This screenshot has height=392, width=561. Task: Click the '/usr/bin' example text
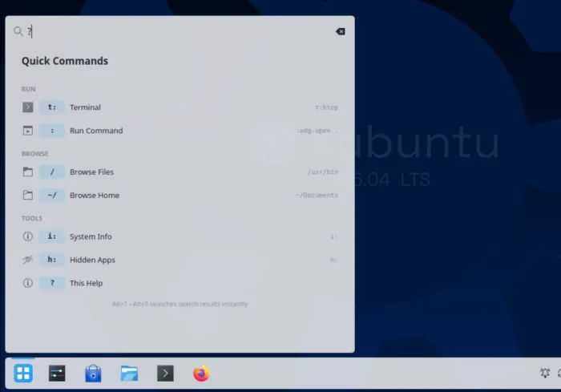pyautogui.click(x=323, y=172)
